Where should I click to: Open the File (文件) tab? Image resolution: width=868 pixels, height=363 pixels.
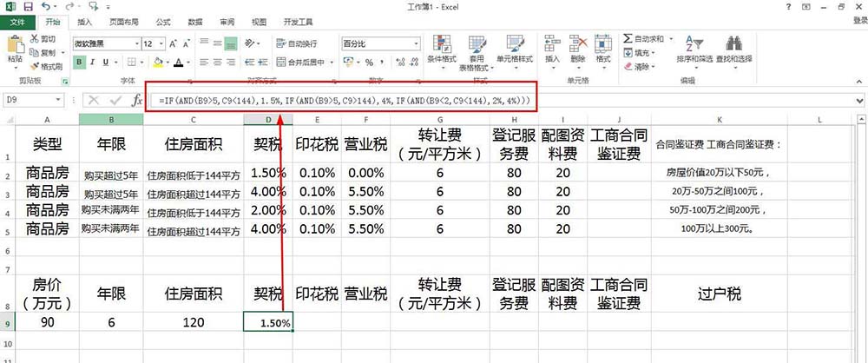coord(17,23)
